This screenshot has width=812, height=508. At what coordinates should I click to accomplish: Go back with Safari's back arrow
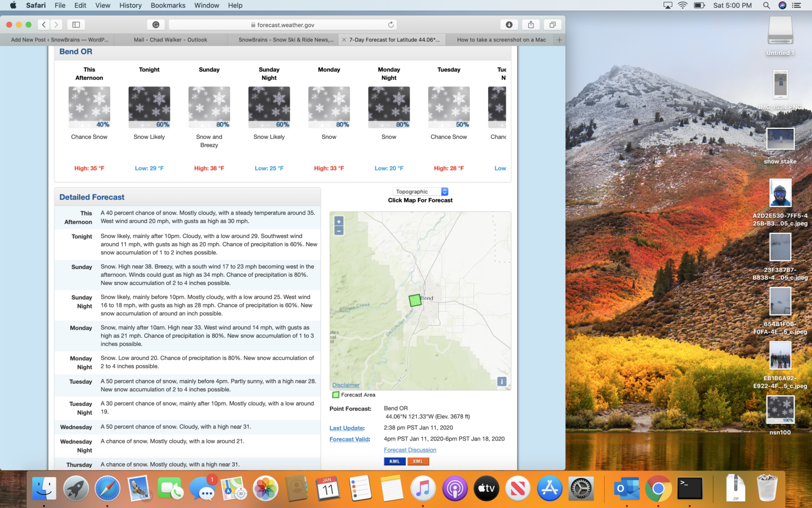point(44,24)
